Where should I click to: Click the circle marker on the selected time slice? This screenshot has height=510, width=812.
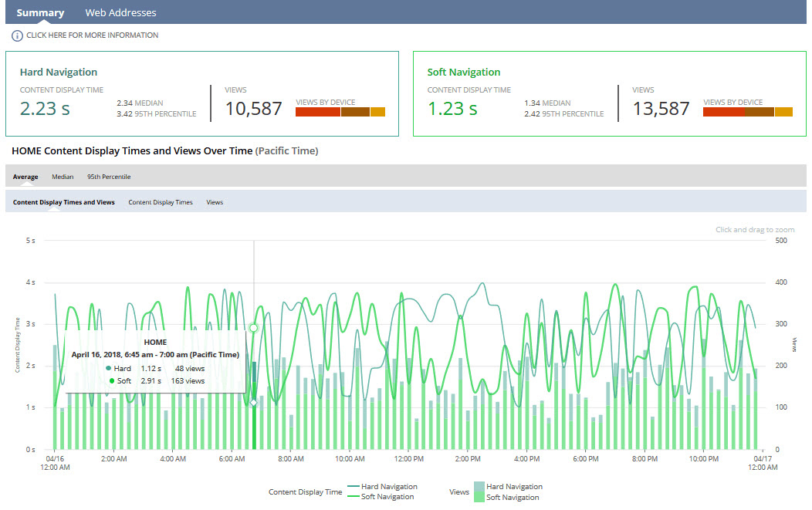[253, 328]
